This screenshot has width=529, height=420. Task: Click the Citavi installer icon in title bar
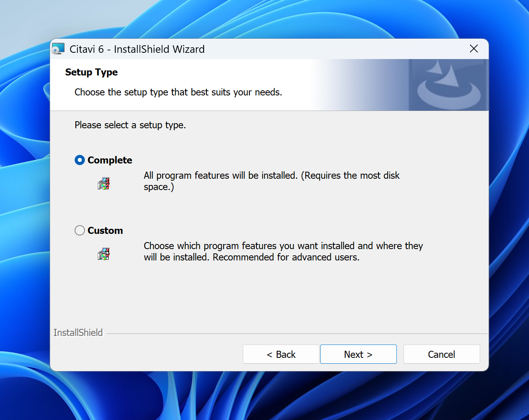pyautogui.click(x=58, y=49)
